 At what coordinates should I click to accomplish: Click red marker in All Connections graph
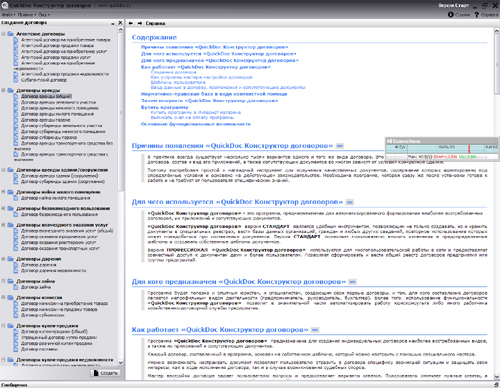(469, 149)
